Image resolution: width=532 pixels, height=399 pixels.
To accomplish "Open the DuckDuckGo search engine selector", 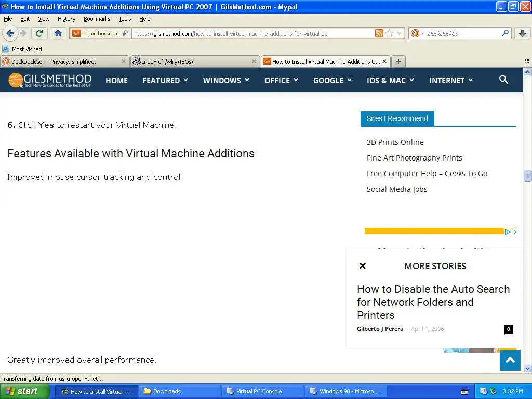I will pos(417,33).
